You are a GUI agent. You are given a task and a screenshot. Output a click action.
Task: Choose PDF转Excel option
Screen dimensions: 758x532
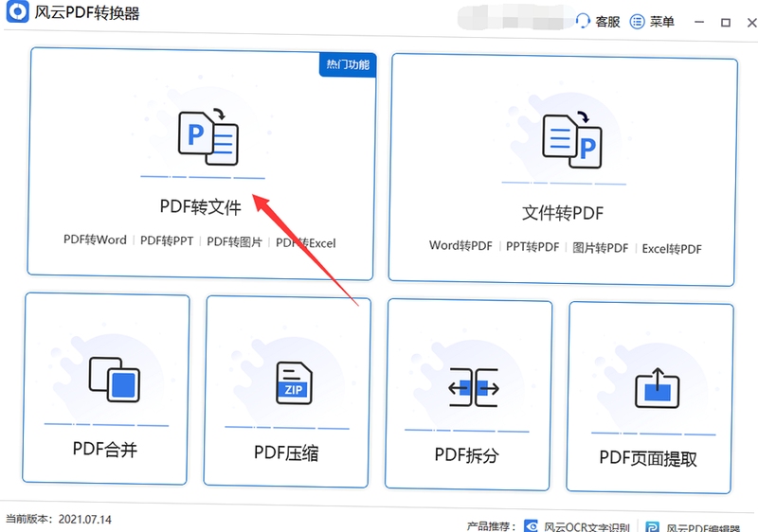tap(305, 243)
